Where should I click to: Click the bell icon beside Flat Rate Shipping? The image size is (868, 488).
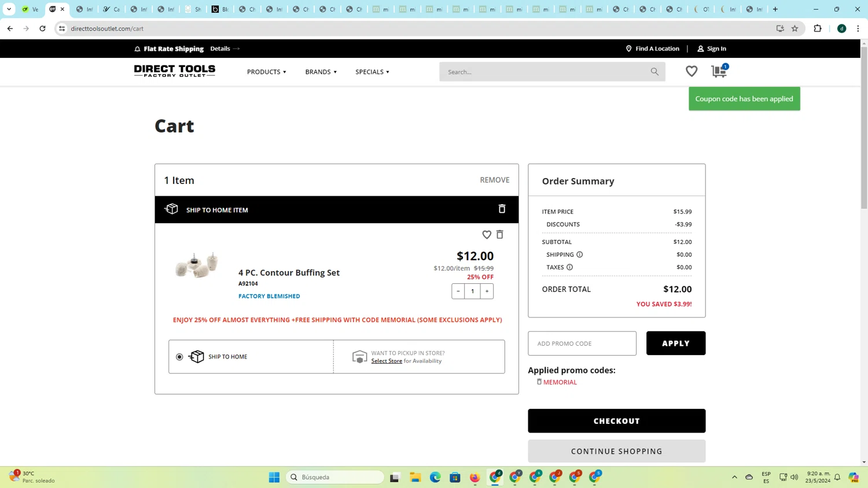click(x=137, y=49)
